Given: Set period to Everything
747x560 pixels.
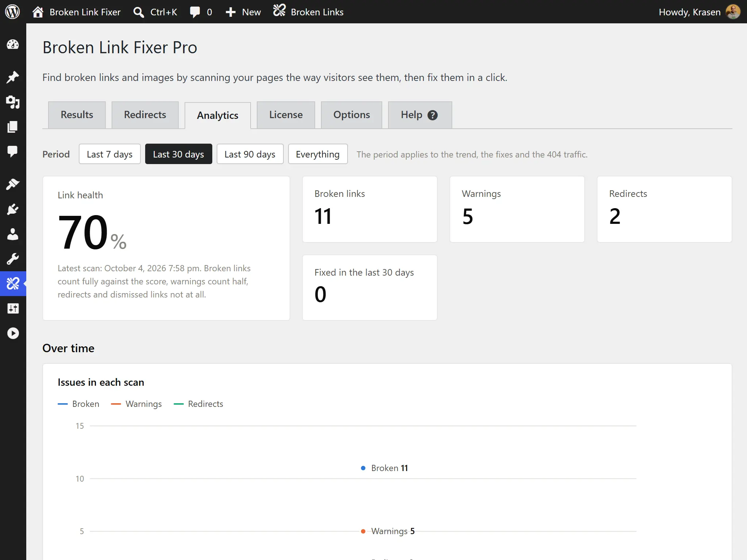Looking at the screenshot, I should coord(318,154).
